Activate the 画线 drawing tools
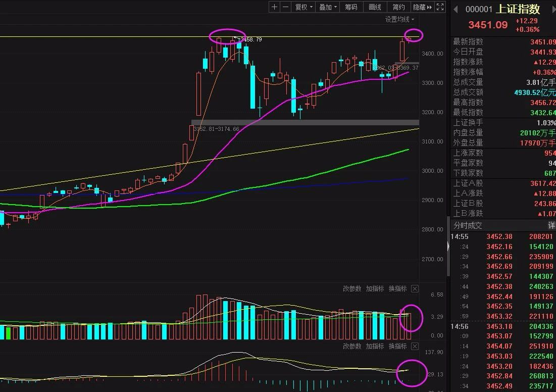The height and width of the screenshot is (392, 556). tap(375, 7)
